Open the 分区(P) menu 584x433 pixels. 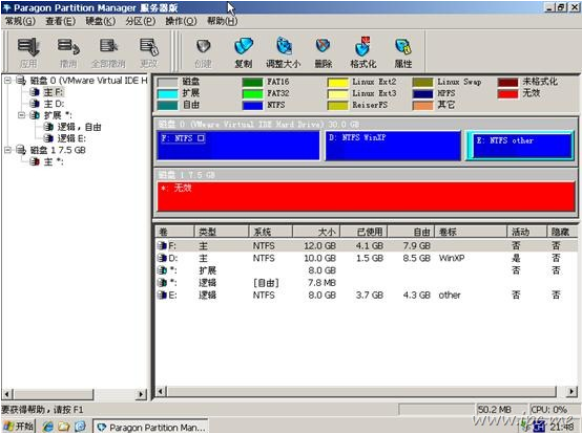(x=140, y=21)
